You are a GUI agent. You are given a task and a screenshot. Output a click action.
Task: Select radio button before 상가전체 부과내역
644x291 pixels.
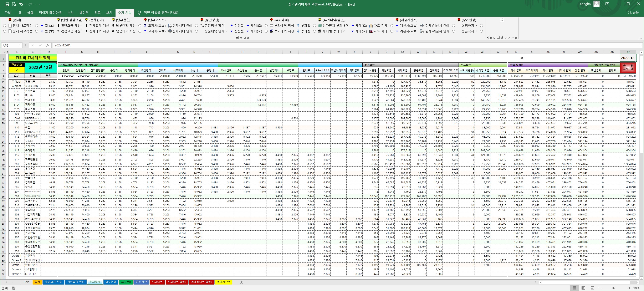tap(315, 26)
